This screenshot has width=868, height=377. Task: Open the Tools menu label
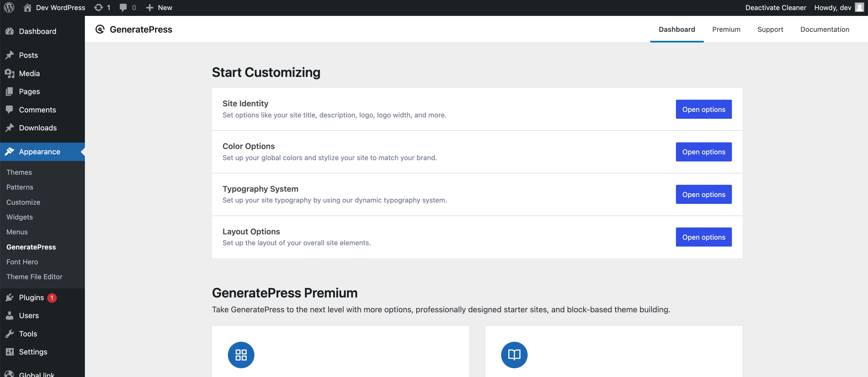[28, 334]
